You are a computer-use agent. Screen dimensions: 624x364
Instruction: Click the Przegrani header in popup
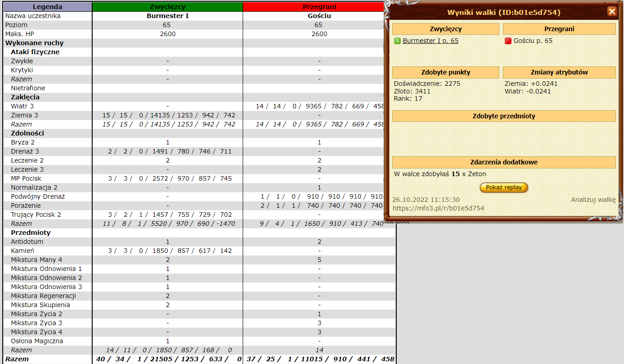click(x=559, y=29)
